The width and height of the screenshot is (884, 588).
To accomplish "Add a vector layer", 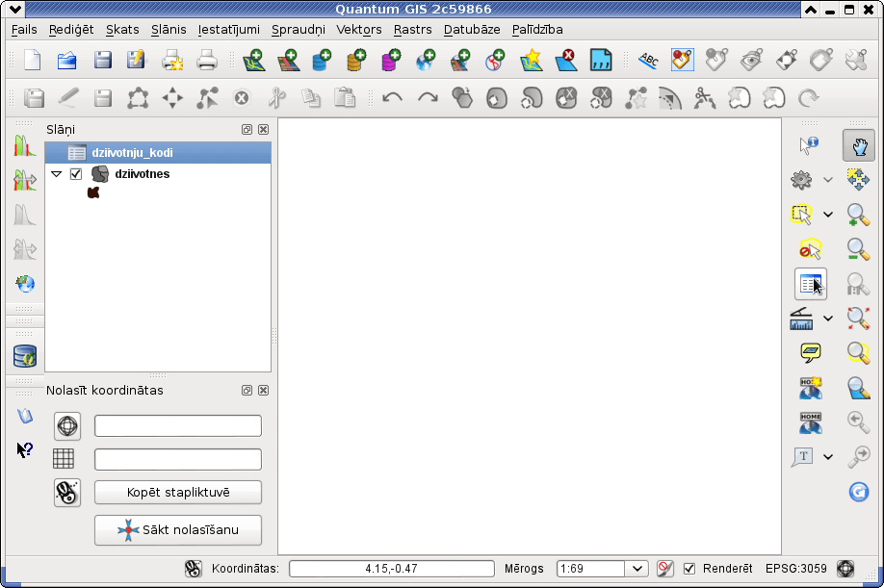I will (253, 60).
